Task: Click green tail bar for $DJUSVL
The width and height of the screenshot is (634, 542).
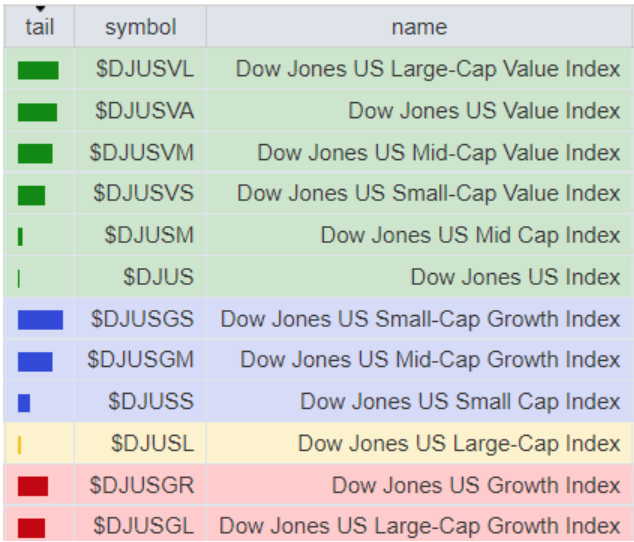Action: pos(38,70)
